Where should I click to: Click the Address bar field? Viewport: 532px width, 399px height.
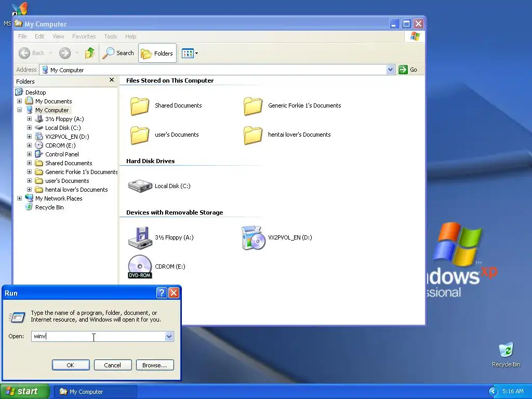[x=217, y=70]
